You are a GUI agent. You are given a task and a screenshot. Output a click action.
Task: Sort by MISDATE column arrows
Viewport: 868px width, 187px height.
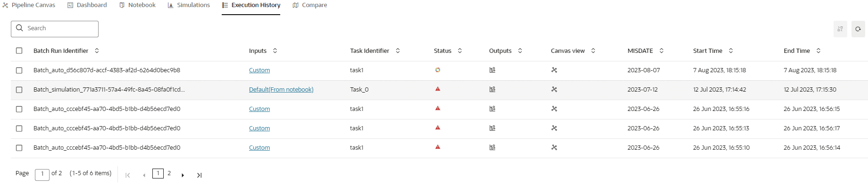(x=661, y=51)
